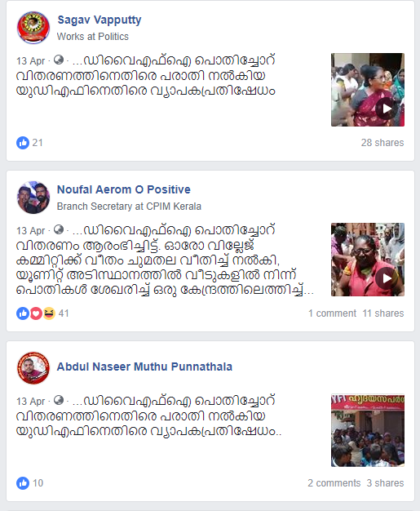Viewport: 420px width, 511px height.
Task: Click the laughing reaction icon on Noufal's post
Action: [49, 313]
